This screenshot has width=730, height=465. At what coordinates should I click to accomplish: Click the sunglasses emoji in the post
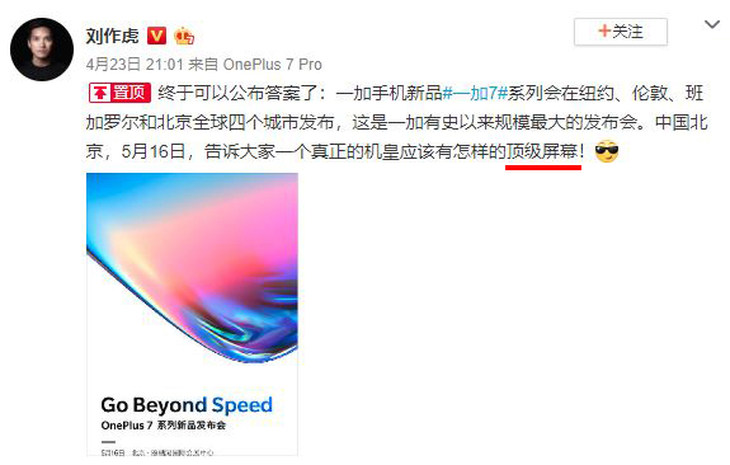[607, 151]
